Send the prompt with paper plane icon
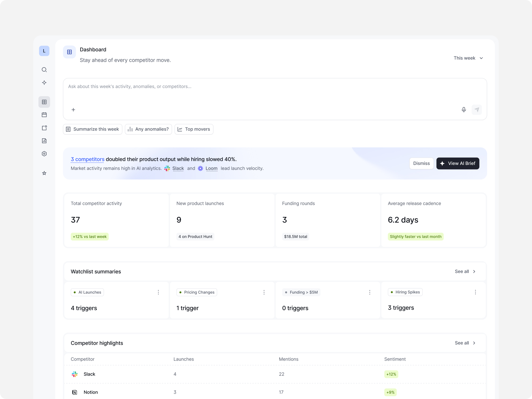532x399 pixels. click(477, 110)
